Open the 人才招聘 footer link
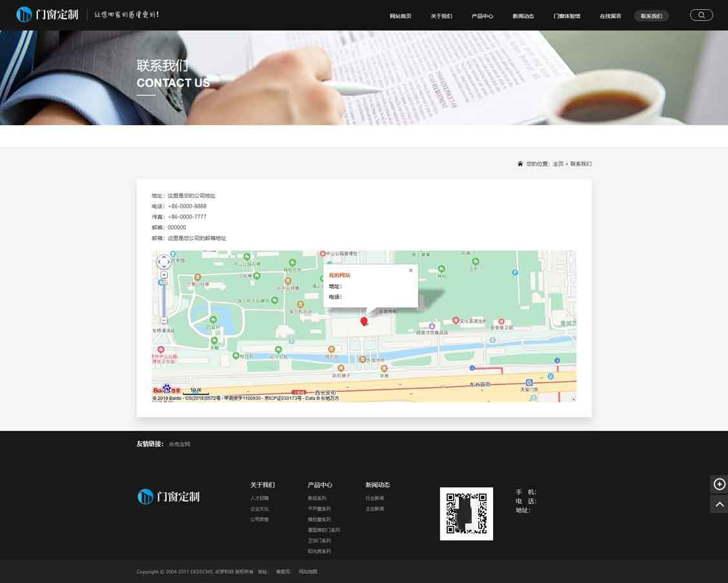This screenshot has width=728, height=583. (259, 499)
